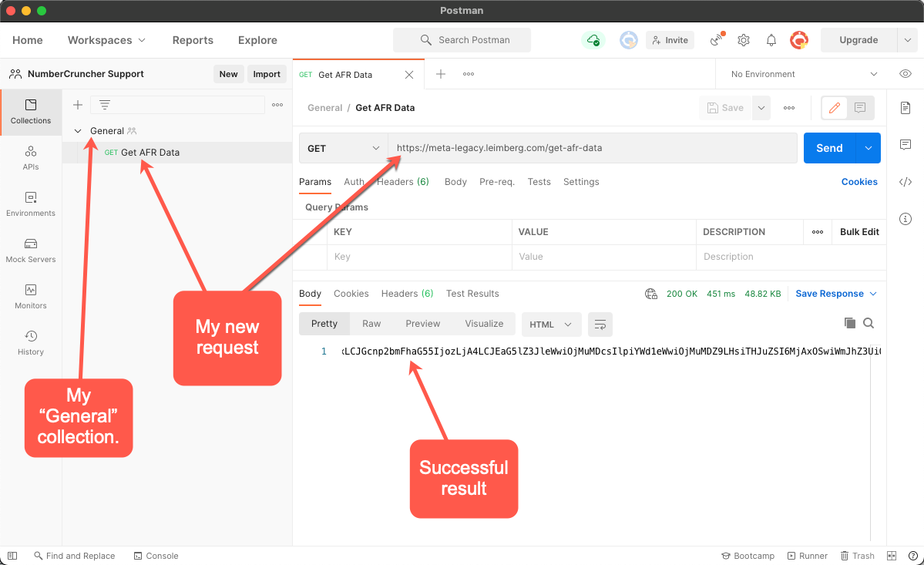
Task: Click the request URL field
Action: pos(592,148)
